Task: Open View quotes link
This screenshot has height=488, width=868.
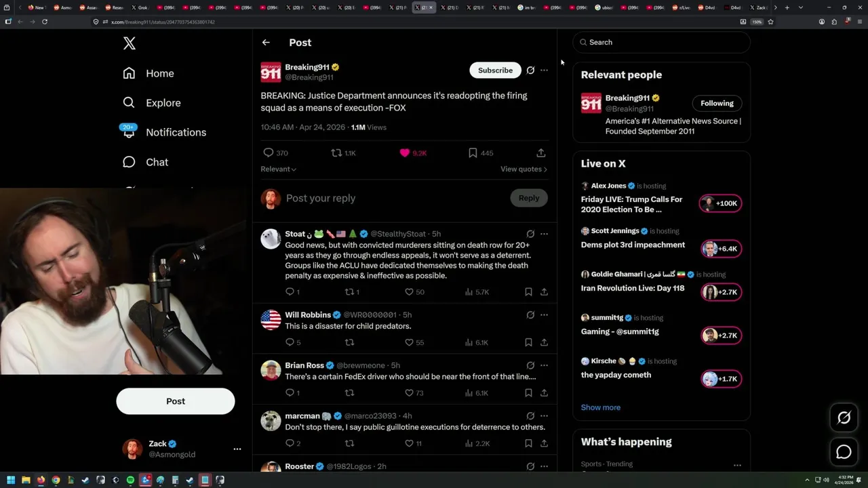Action: point(524,169)
